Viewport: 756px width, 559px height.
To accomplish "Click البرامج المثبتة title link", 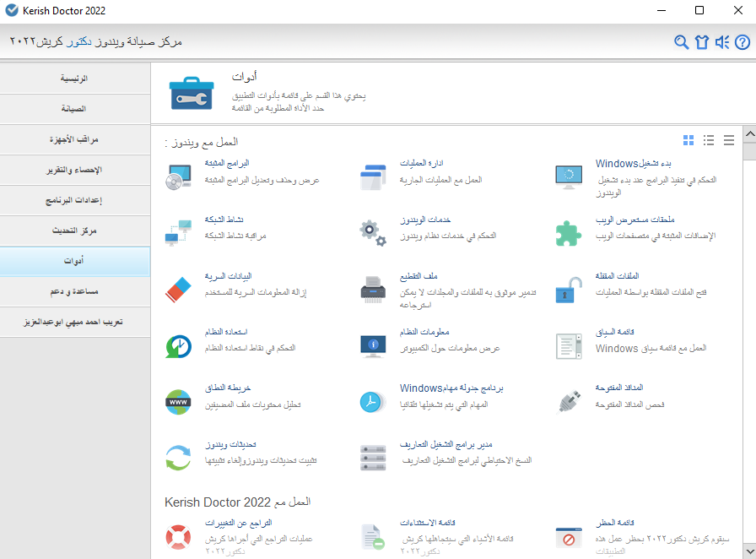I will [227, 163].
